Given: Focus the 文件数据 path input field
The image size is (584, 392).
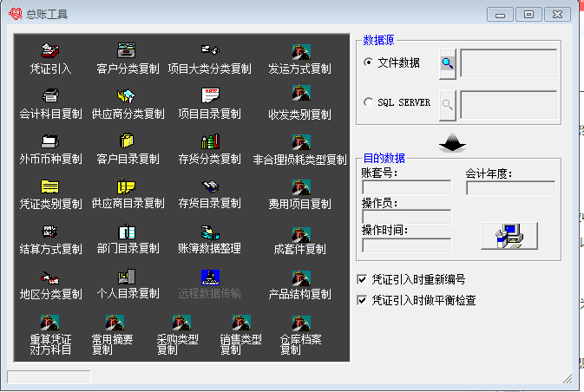Looking at the screenshot, I should 509,63.
